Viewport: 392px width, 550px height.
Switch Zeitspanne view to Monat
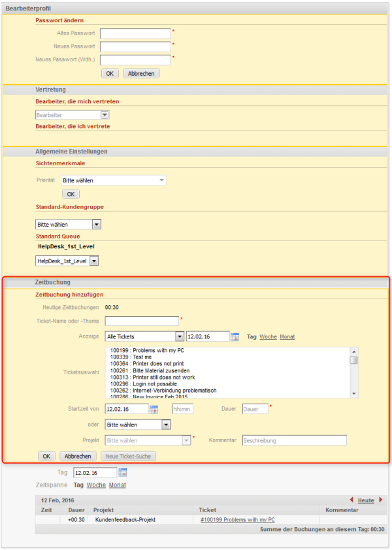[x=118, y=485]
